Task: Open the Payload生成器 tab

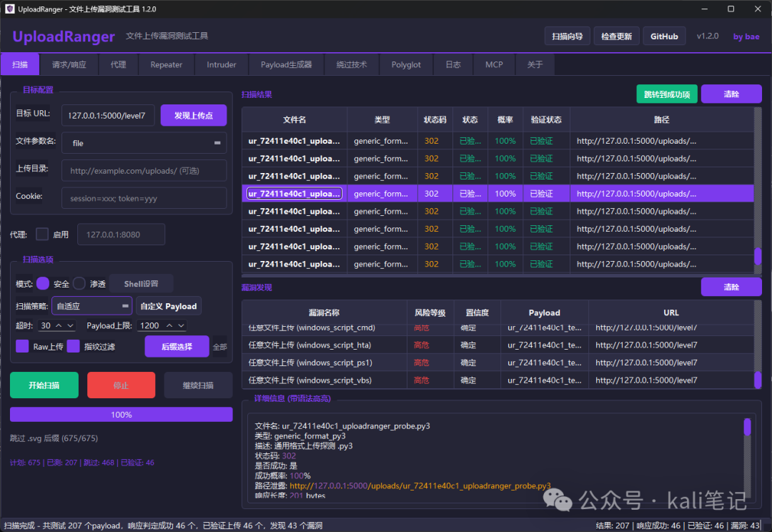Action: (286, 64)
